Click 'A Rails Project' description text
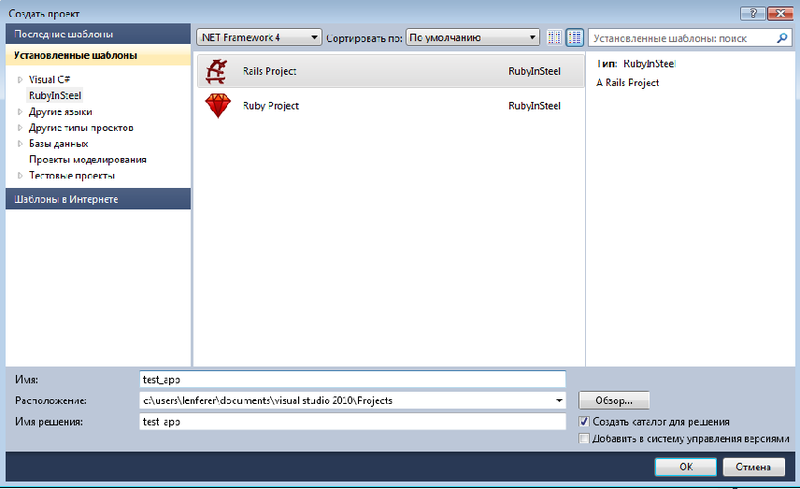The height and width of the screenshot is (489, 800). [628, 83]
